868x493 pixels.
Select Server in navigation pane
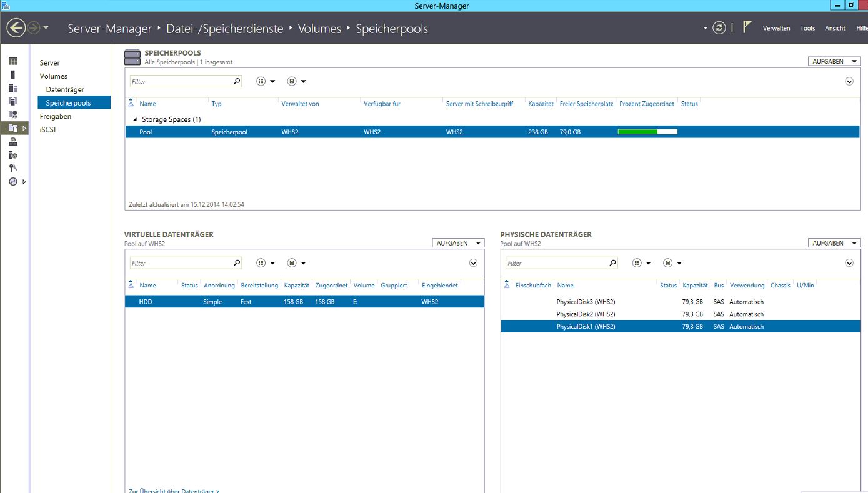50,63
